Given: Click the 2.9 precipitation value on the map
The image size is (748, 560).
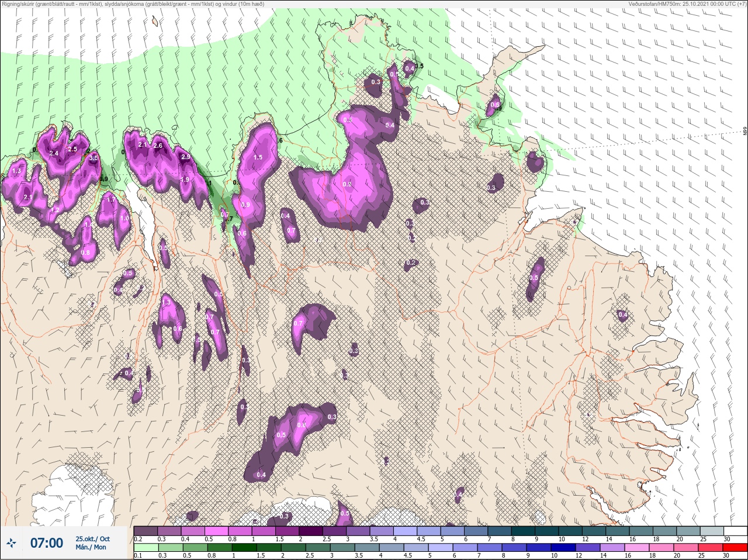Looking at the screenshot, I should 186,157.
